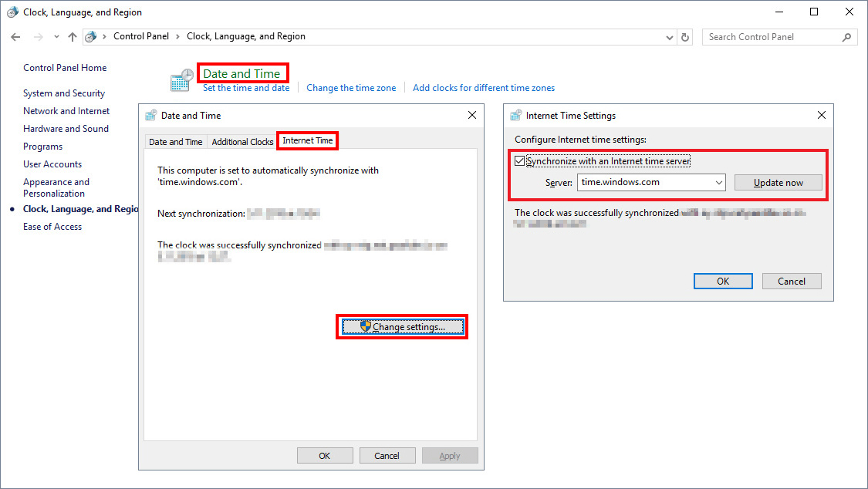Expand the time server dropdown list
Screen dimensions: 868x489
pos(719,183)
